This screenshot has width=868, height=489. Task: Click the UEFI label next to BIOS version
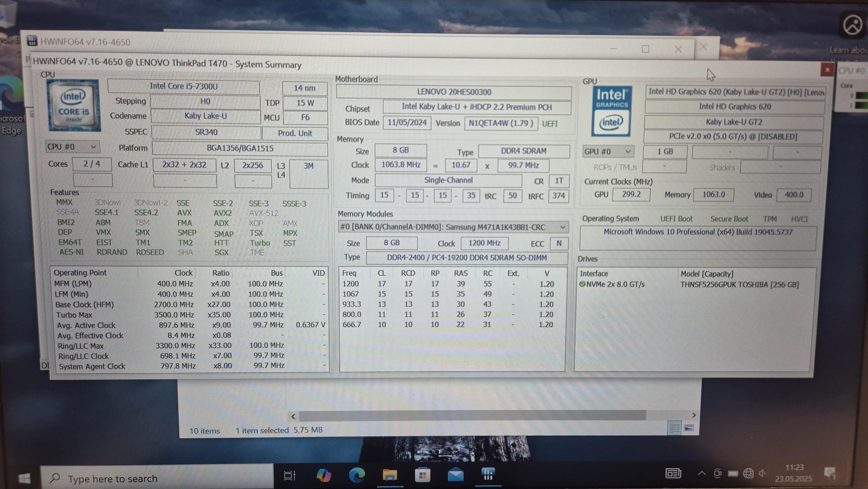pyautogui.click(x=550, y=124)
